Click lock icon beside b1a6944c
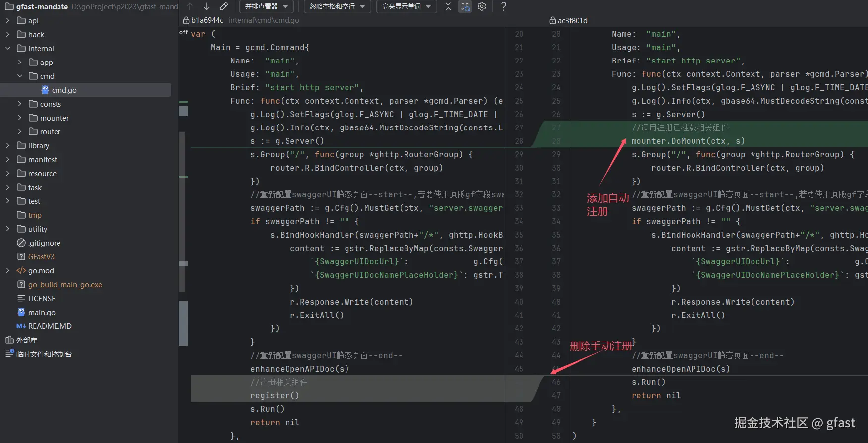This screenshot has height=443, width=868. point(186,20)
